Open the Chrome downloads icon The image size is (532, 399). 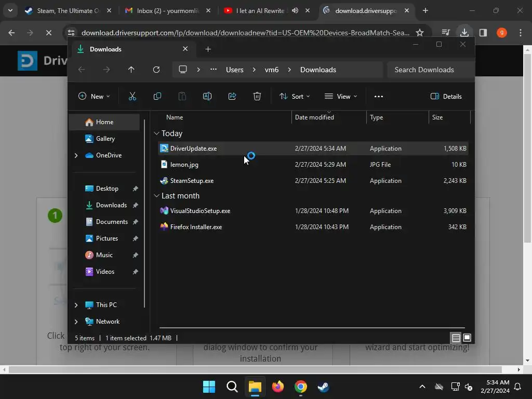click(464, 33)
